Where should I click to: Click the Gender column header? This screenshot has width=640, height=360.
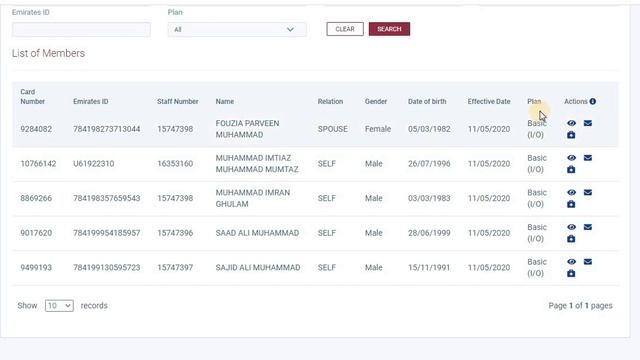pyautogui.click(x=376, y=101)
